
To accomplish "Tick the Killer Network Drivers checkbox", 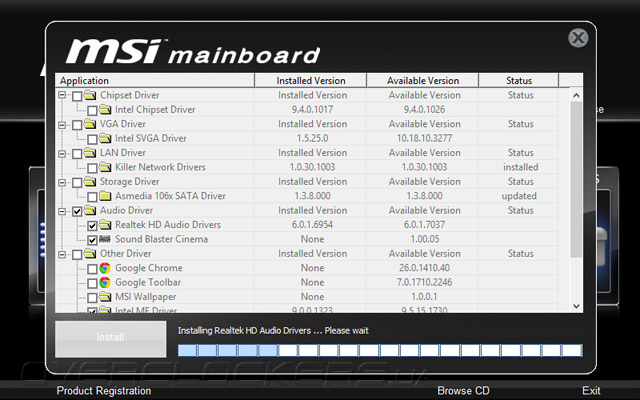I will pos(92,168).
